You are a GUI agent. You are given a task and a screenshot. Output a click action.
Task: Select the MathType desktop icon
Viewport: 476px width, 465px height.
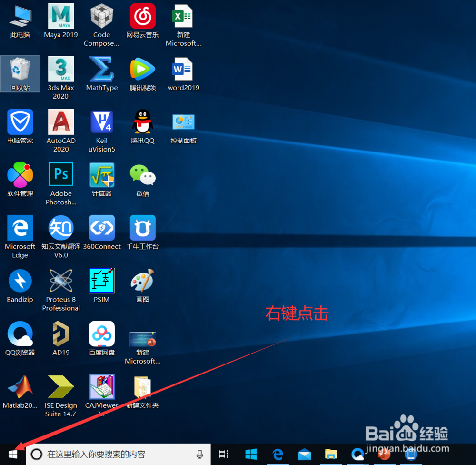(102, 74)
